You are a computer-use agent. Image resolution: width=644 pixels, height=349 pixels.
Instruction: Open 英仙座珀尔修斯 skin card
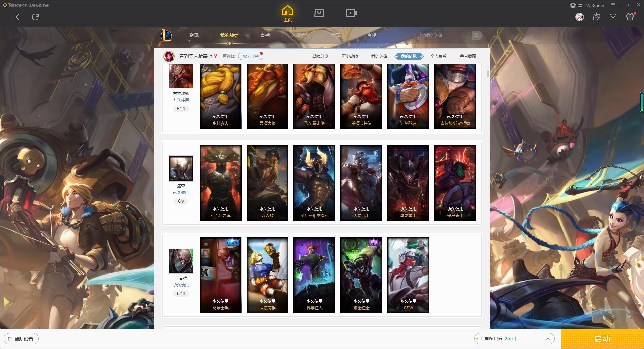(x=314, y=183)
